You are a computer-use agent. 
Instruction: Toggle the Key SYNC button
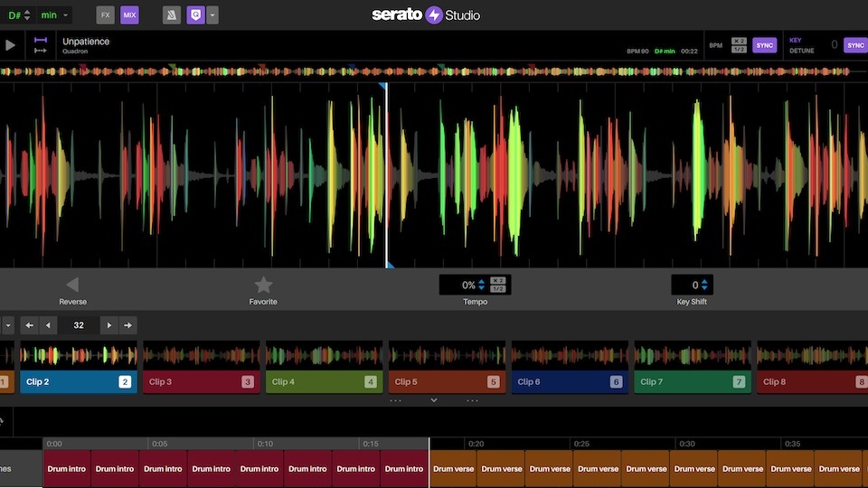(855, 45)
